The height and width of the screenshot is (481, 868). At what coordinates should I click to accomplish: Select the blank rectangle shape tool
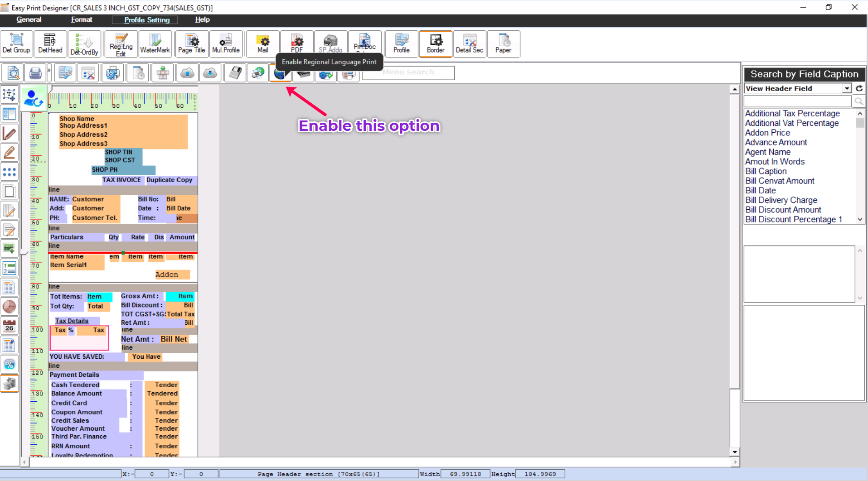click(10, 191)
